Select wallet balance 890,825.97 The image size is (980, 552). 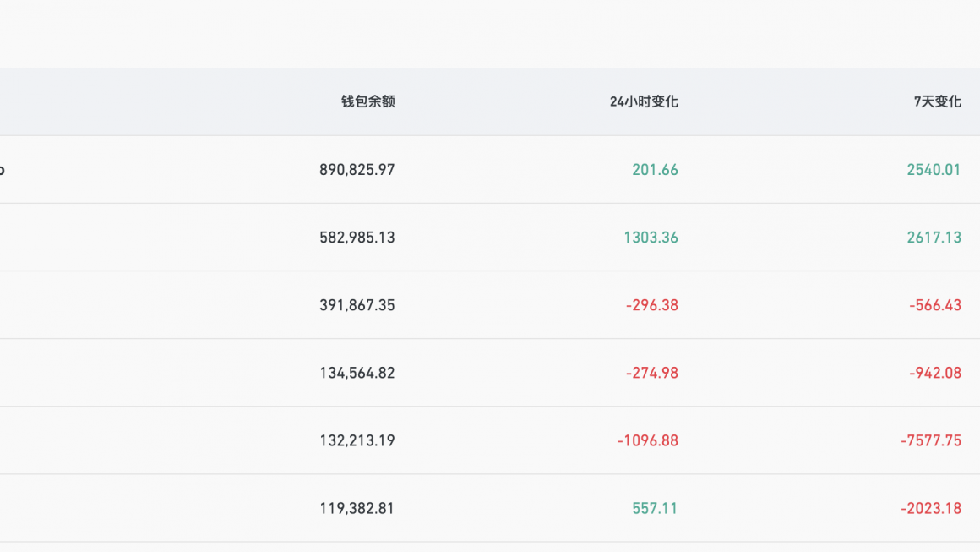[x=357, y=170]
